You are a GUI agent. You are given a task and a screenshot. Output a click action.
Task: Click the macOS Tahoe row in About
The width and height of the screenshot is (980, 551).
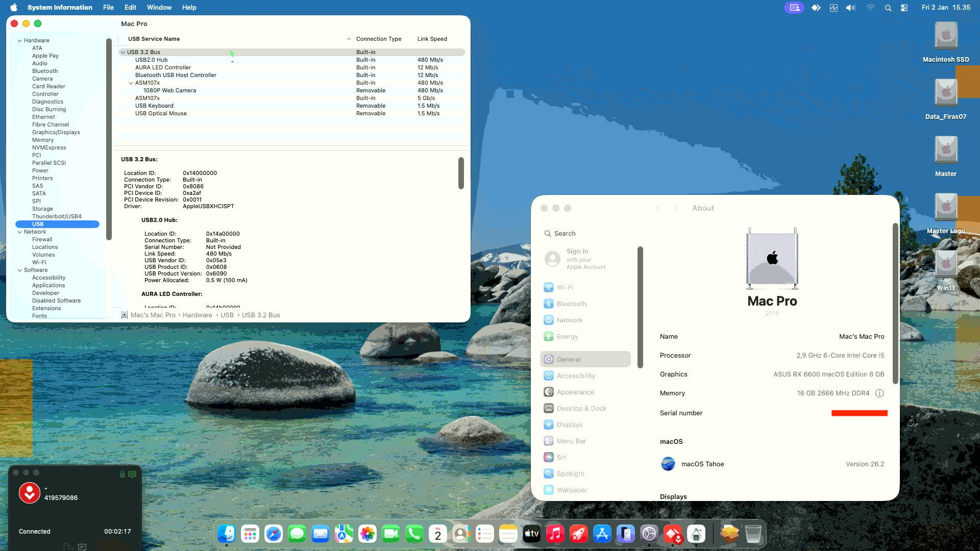(772, 464)
